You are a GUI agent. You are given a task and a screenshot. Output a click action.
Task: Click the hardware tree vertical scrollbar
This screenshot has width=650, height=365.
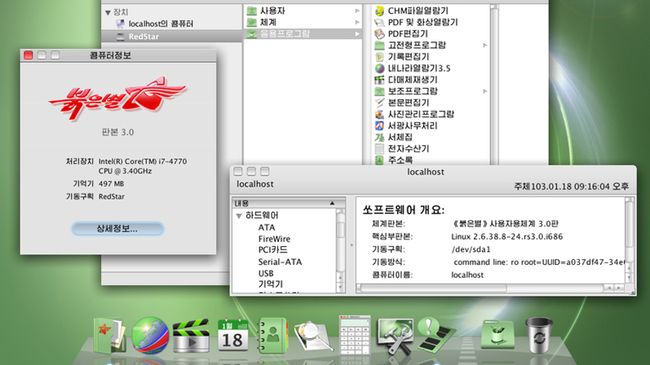click(x=340, y=250)
